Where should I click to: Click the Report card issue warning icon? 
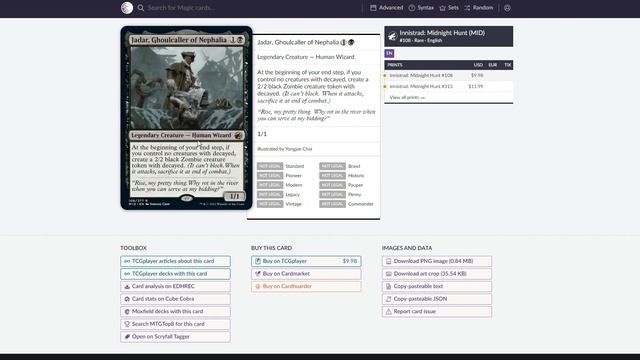(x=389, y=311)
